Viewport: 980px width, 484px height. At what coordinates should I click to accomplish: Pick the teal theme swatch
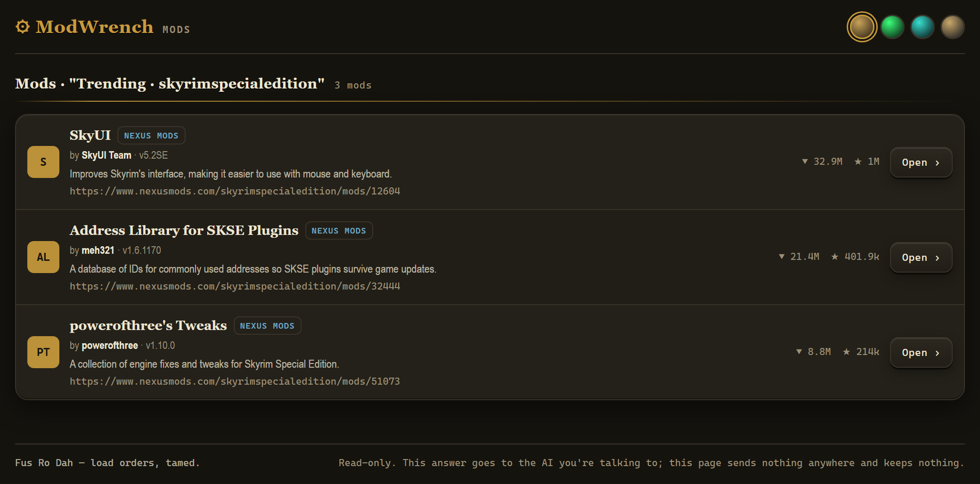(922, 27)
